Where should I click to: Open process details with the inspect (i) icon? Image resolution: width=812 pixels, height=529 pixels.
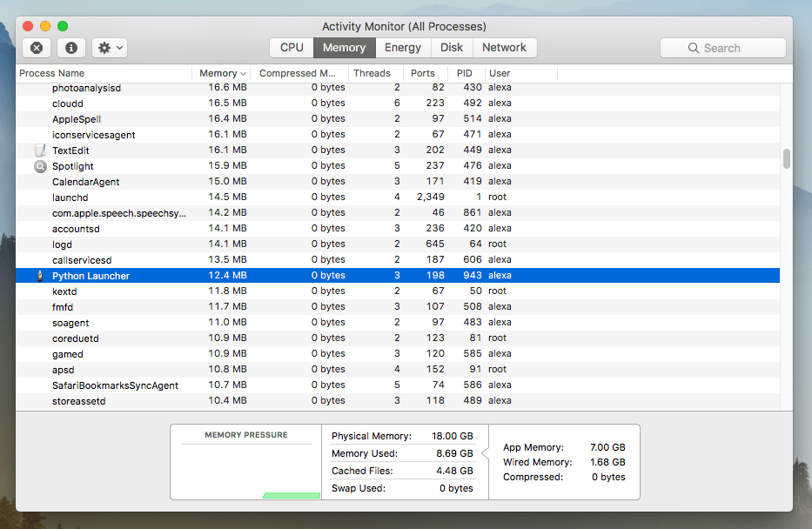(70, 47)
